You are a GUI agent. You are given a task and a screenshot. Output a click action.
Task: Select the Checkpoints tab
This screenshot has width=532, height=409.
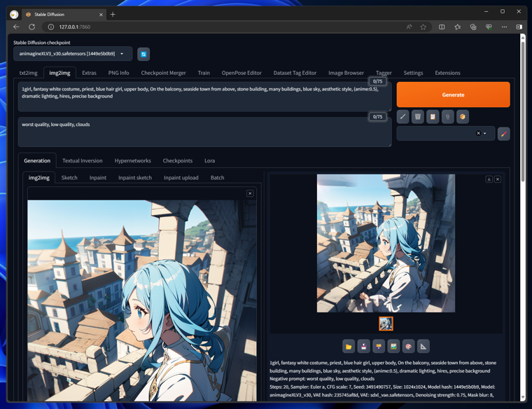coord(178,161)
